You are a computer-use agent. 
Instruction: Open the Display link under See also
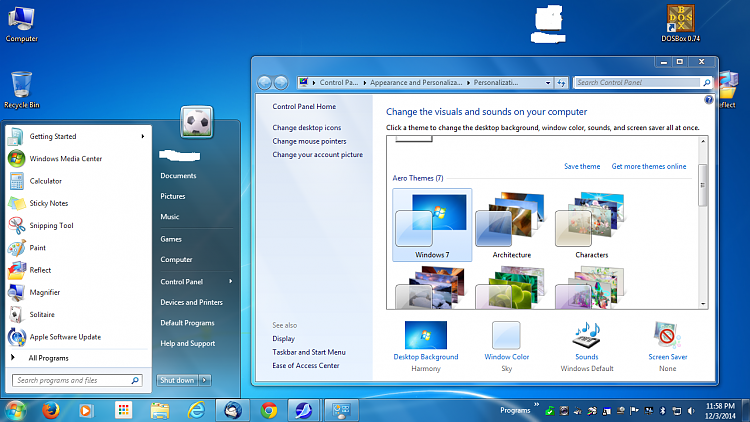coord(284,339)
